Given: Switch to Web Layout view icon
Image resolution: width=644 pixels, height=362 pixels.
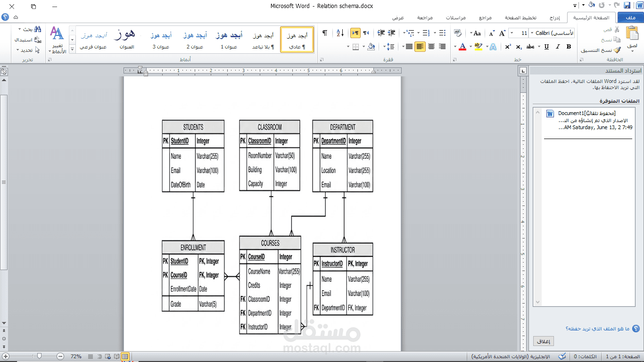Looking at the screenshot, I should 108,356.
